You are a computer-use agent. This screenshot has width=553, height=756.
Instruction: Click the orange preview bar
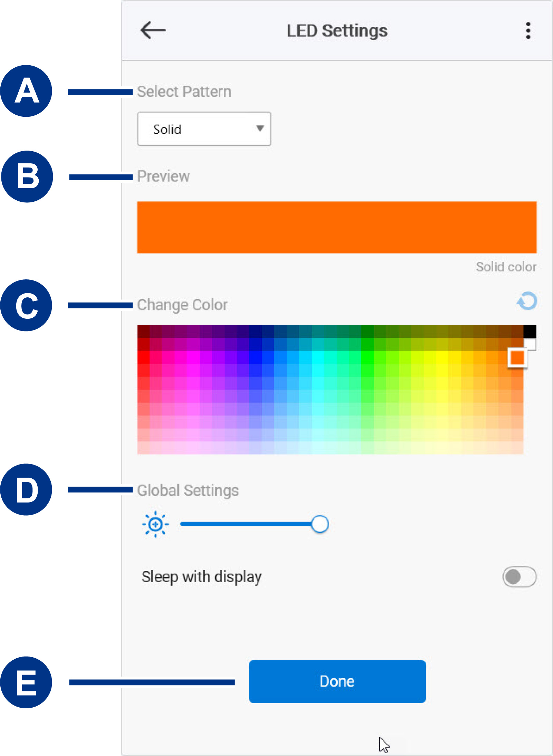tap(337, 227)
